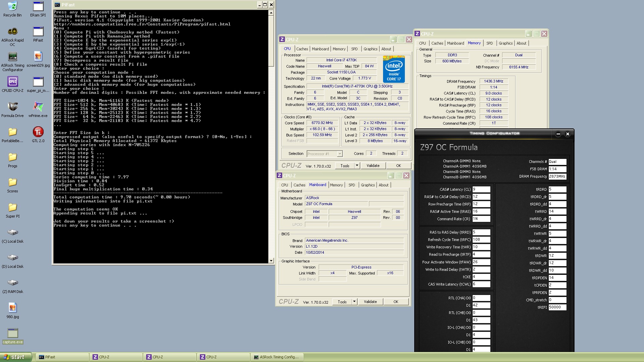Image resolution: width=644 pixels, height=362 pixels.
Task: Launch wPrime.exe desktop icon
Action: point(38,110)
